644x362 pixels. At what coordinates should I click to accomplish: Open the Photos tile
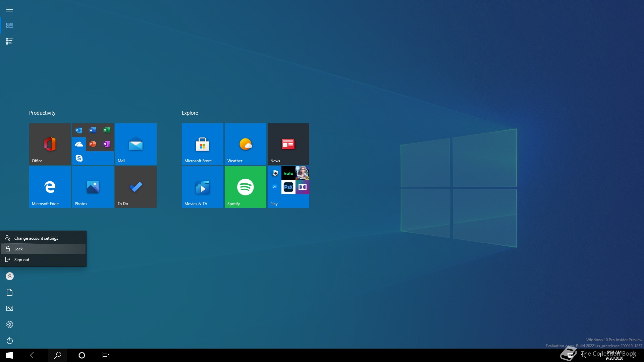point(93,187)
